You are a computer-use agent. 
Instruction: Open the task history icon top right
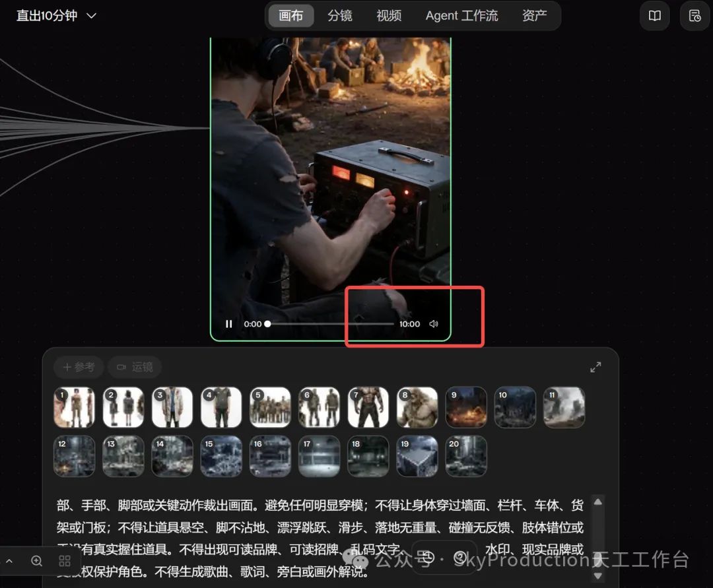click(x=695, y=16)
